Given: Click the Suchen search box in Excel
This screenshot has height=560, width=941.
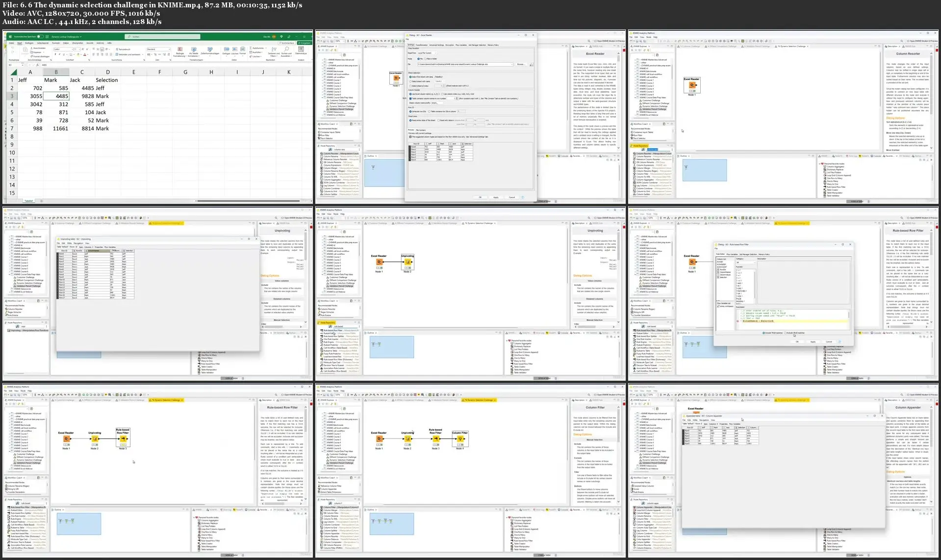Looking at the screenshot, I should (162, 37).
